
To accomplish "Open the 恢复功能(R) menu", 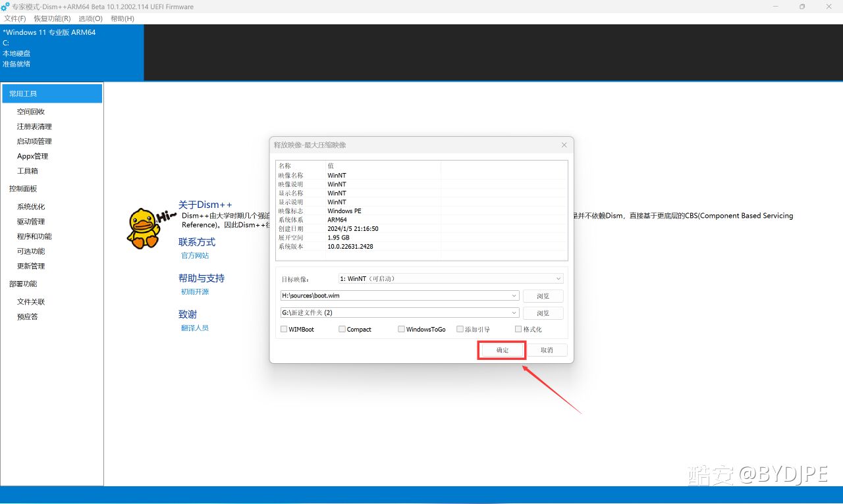I will (52, 18).
